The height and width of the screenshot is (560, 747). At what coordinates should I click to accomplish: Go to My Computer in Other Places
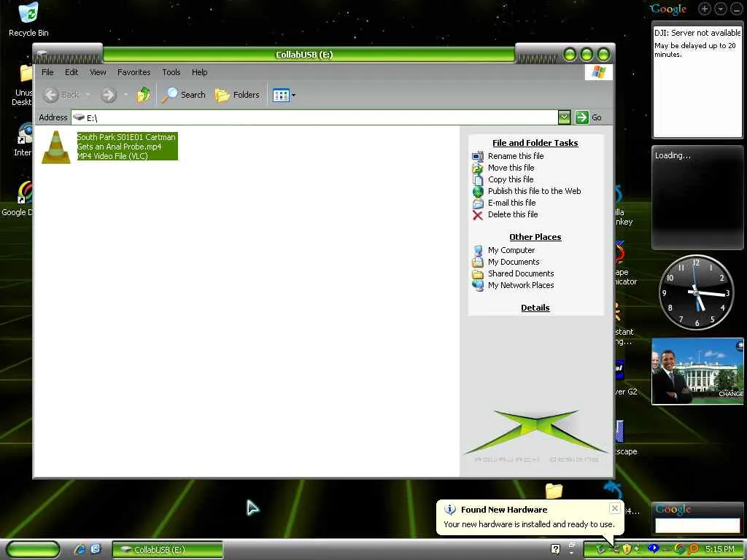point(511,250)
